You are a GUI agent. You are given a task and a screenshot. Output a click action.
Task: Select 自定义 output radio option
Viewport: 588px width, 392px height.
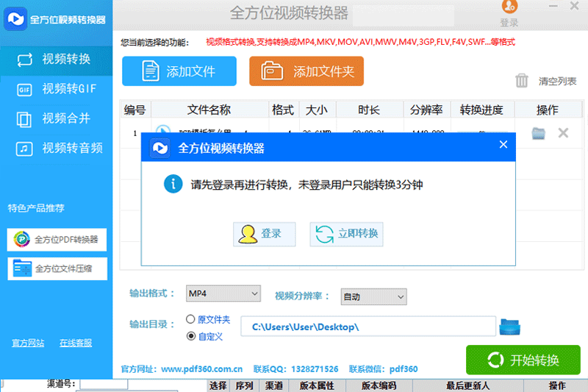click(191, 336)
